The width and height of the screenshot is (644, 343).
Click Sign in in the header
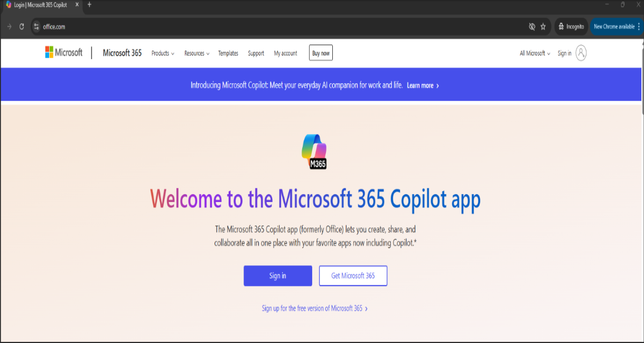(564, 53)
